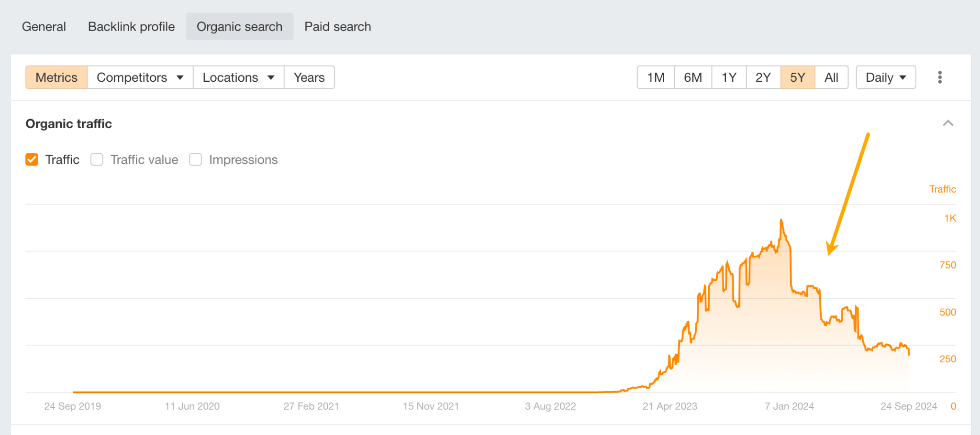Switch to the 1M time range
This screenshot has height=435, width=980.
(655, 77)
